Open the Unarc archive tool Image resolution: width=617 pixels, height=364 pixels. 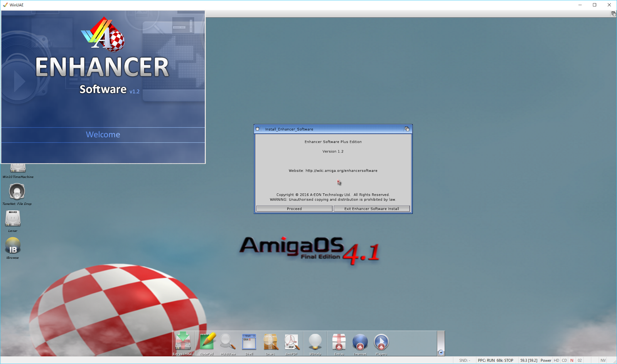270,343
